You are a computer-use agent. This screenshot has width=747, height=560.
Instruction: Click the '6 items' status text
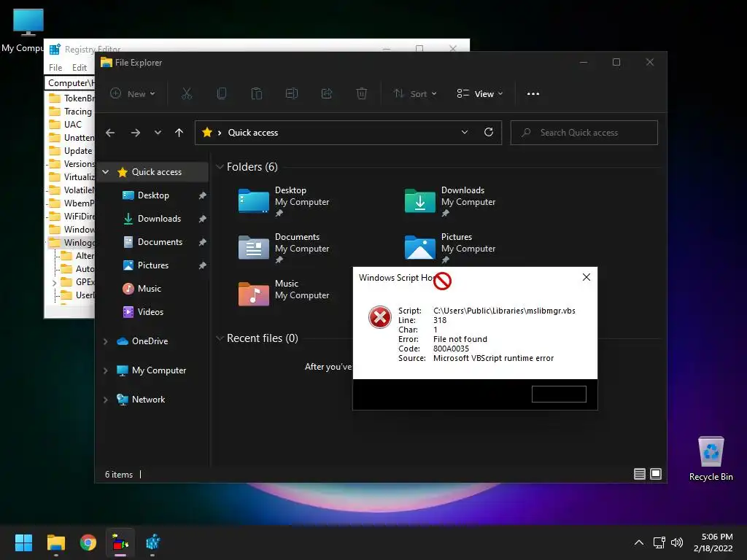point(119,474)
